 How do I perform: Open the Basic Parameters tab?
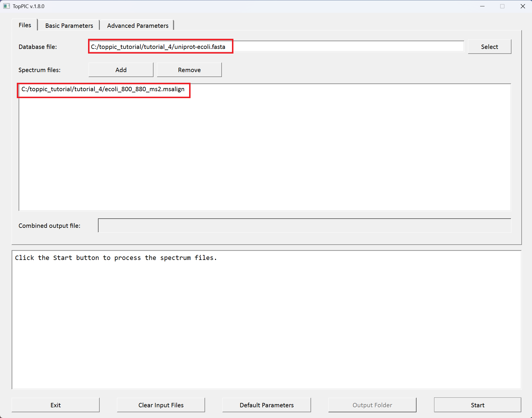pos(69,25)
